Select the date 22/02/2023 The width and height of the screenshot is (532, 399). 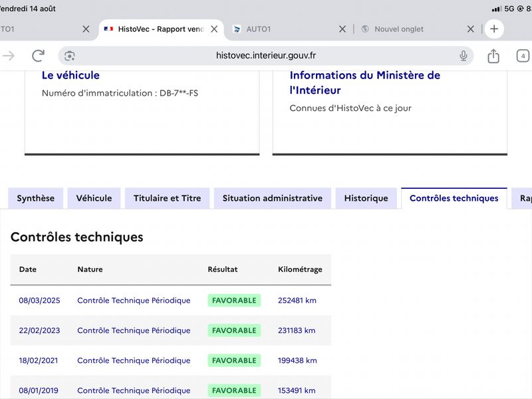click(x=39, y=331)
